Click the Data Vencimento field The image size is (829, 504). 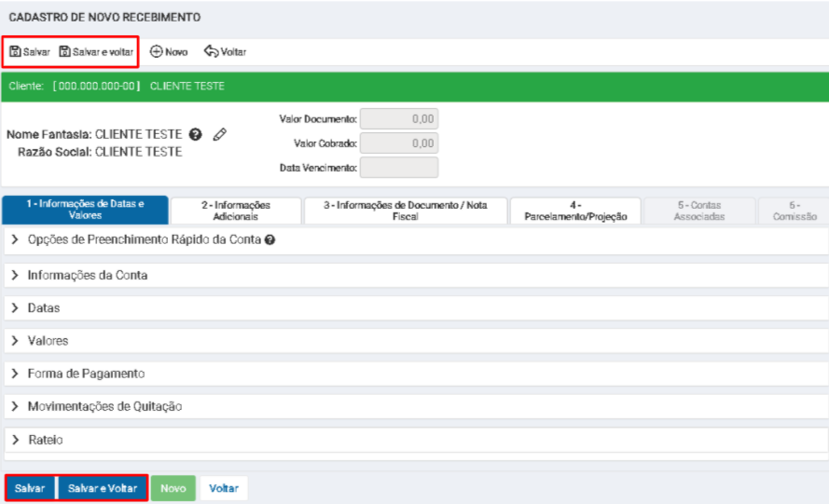(x=399, y=168)
